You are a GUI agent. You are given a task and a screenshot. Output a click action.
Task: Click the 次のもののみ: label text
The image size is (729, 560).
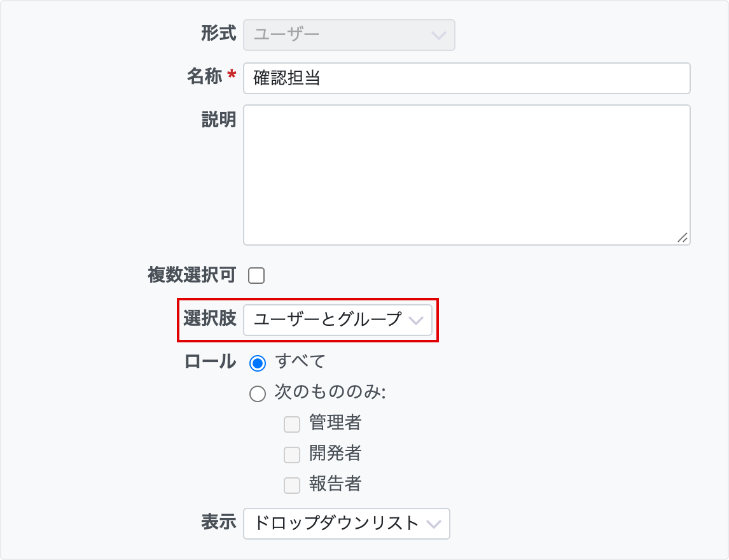330,392
